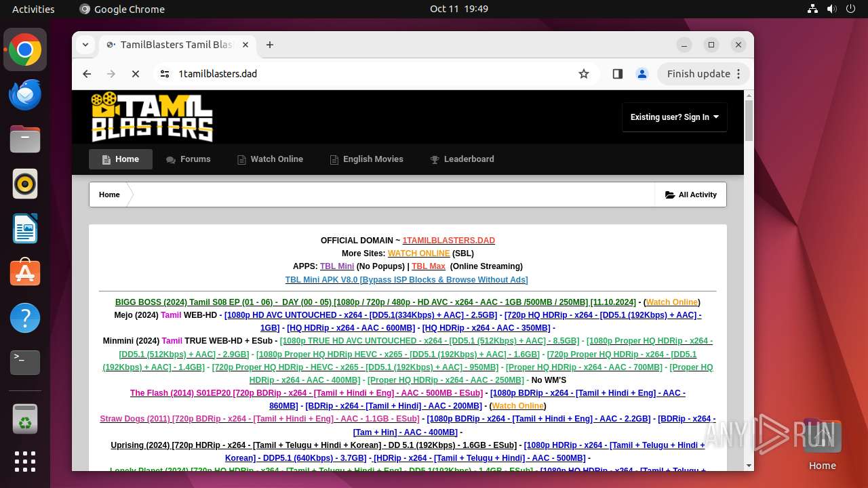Open Uprising HDRip 500MB link
The width and height of the screenshot is (868, 488).
click(x=479, y=458)
